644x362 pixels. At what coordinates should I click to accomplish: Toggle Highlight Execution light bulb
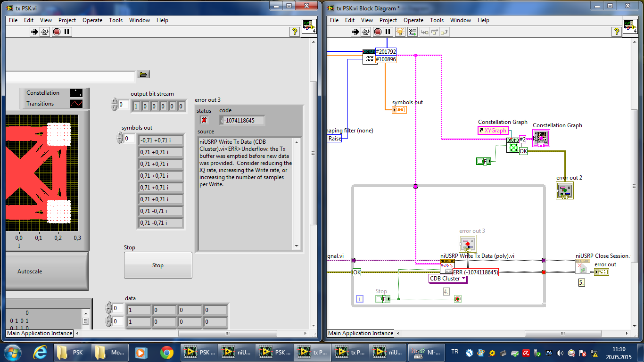point(400,32)
